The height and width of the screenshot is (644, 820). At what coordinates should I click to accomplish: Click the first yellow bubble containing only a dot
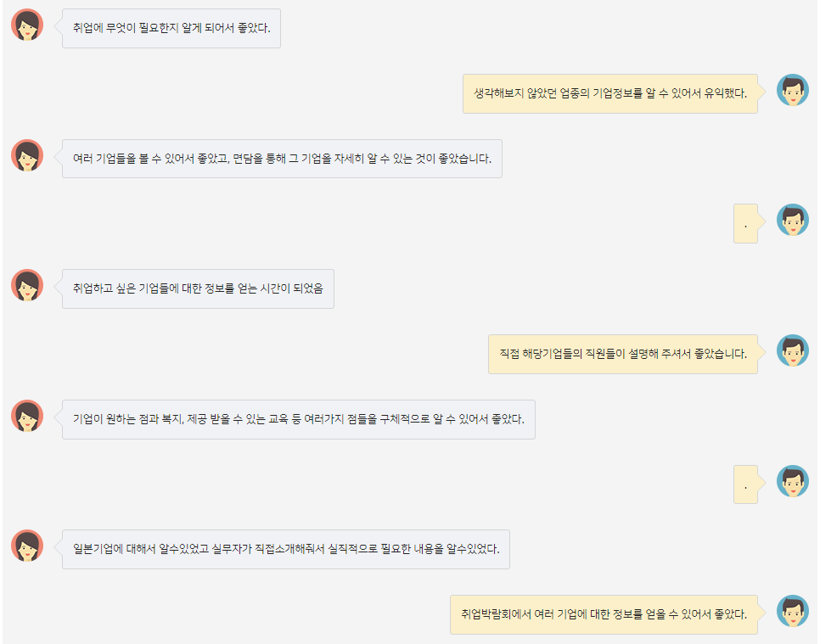tap(746, 224)
